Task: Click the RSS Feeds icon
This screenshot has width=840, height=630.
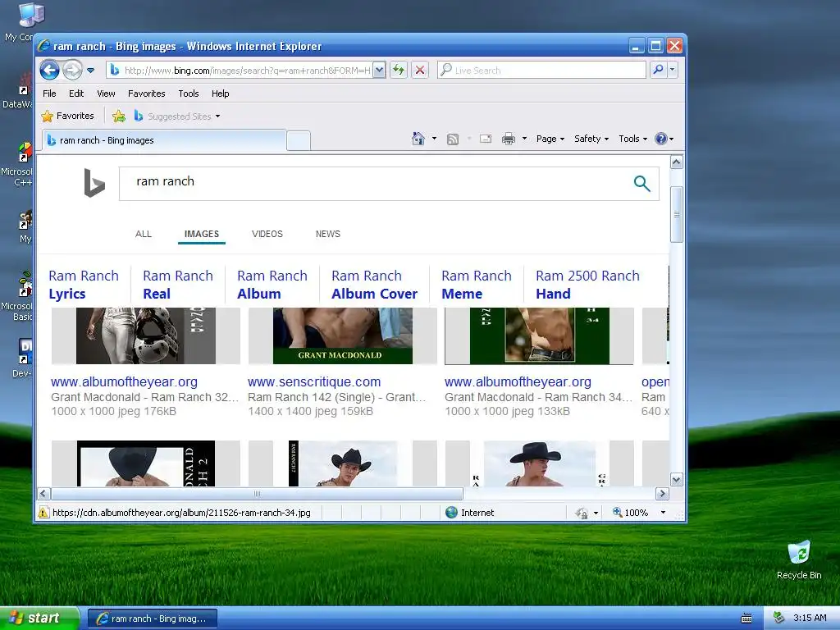Action: tap(453, 139)
